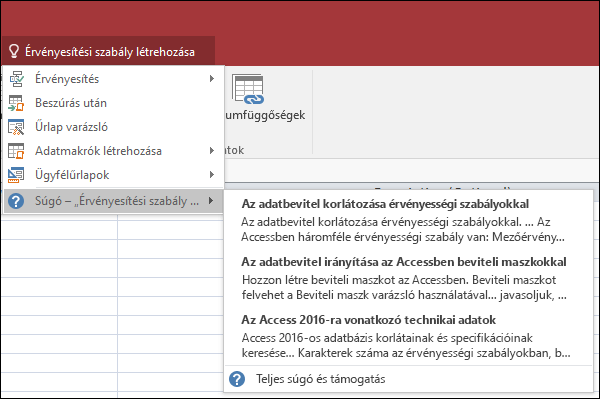Open the Ügyfélűrlapok menu entry
Image resolution: width=600 pixels, height=399 pixels.
pyautogui.click(x=113, y=175)
